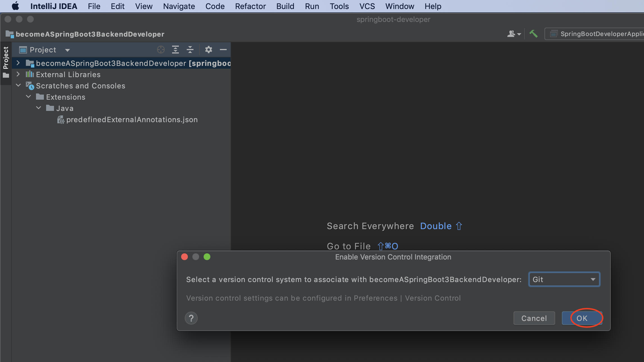Collapse the Java folder

pos(39,108)
